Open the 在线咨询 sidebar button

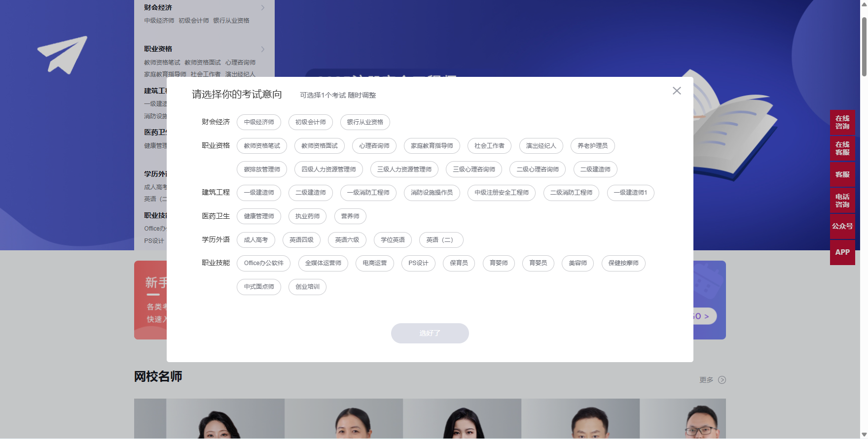pos(842,122)
